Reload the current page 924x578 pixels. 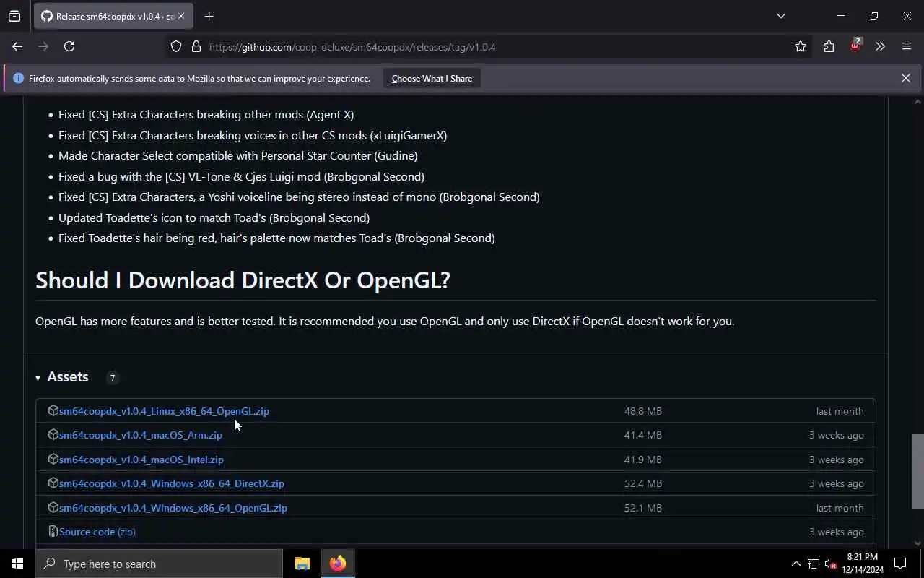(x=69, y=46)
